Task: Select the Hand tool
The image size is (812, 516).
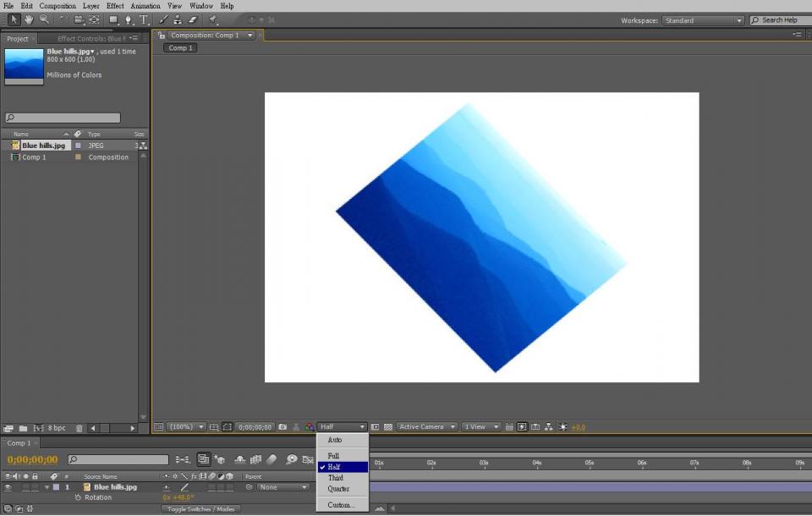Action: click(29, 19)
